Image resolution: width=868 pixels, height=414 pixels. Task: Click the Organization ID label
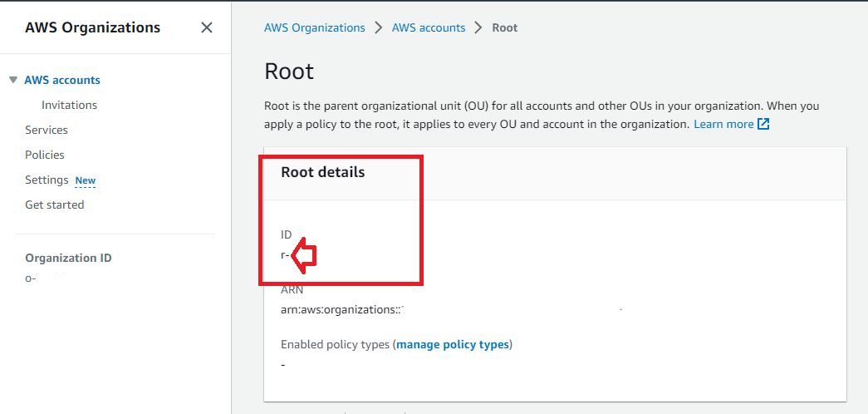pyautogui.click(x=68, y=258)
